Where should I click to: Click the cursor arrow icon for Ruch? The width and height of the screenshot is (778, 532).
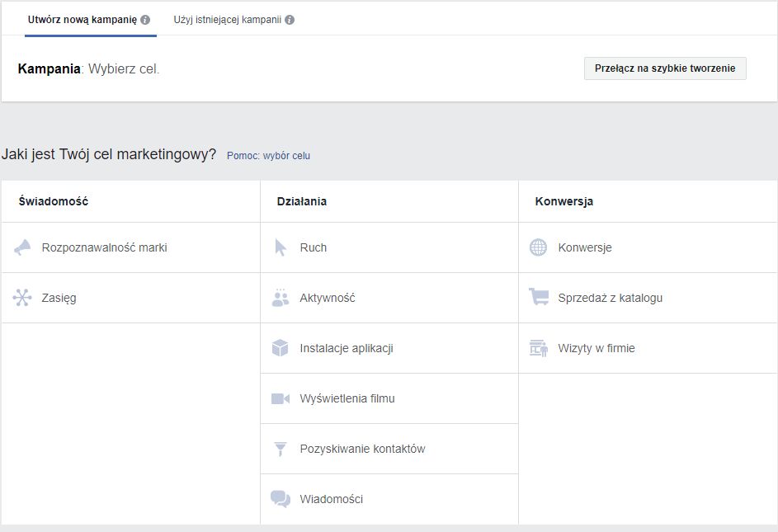point(281,247)
